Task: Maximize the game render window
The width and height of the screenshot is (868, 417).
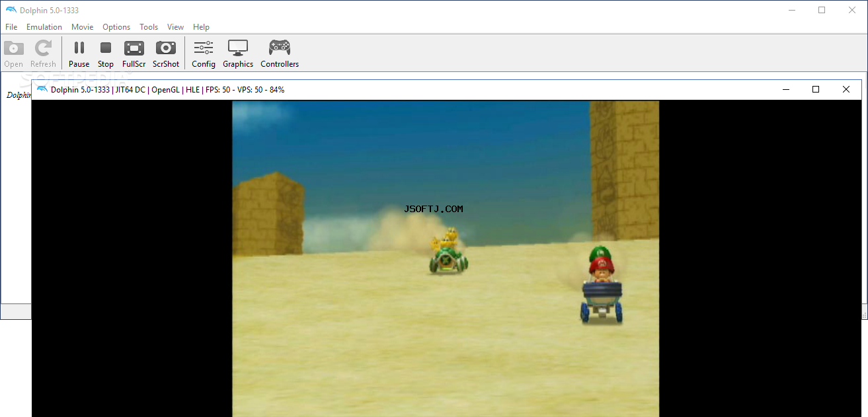Action: click(816, 89)
